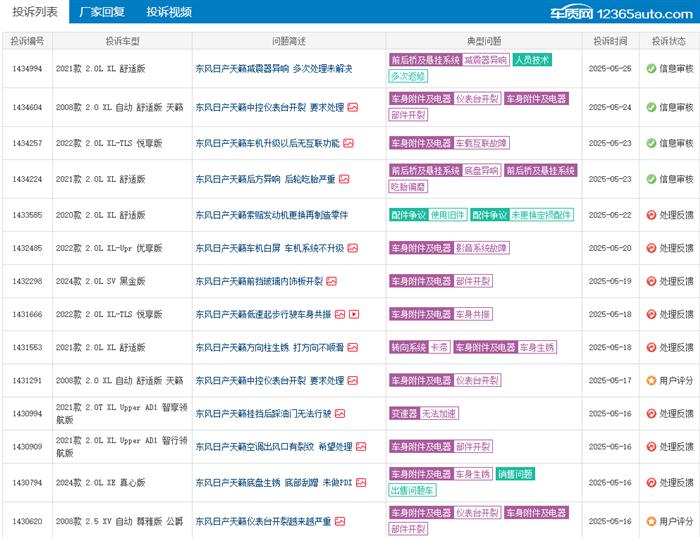
Task: Click the 投诉状态 column header
Action: [x=669, y=41]
